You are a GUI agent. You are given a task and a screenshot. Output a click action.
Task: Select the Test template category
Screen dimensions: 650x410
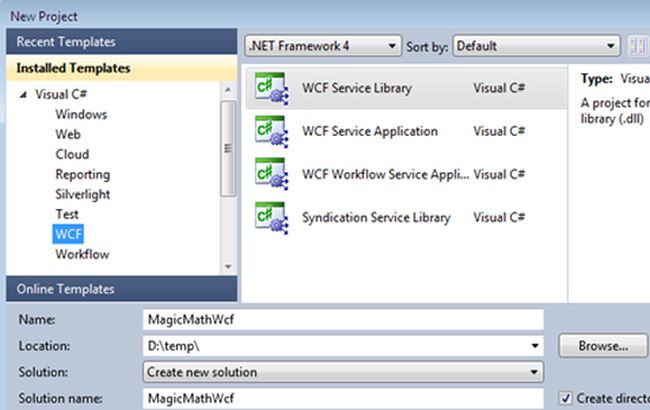[67, 214]
